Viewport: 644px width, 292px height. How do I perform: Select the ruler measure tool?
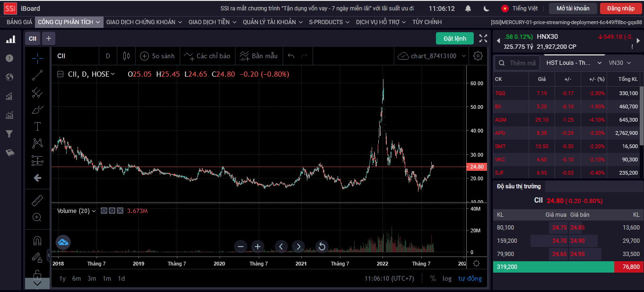(x=37, y=201)
